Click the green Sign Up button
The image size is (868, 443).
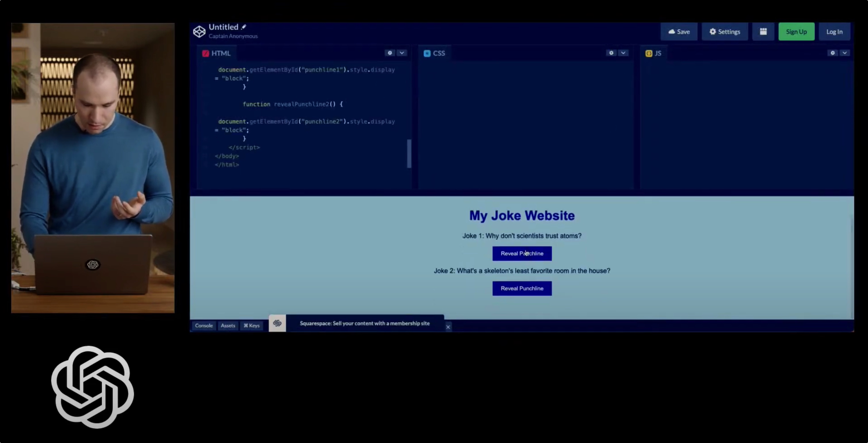point(796,32)
